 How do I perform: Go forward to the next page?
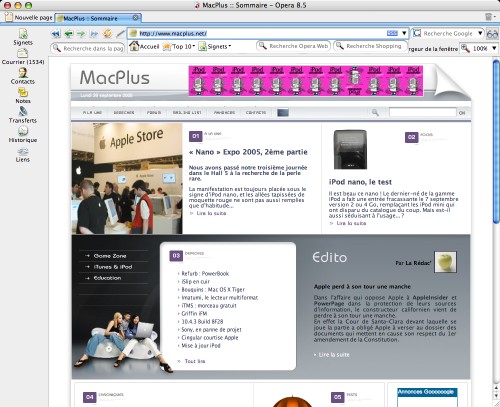(81, 33)
